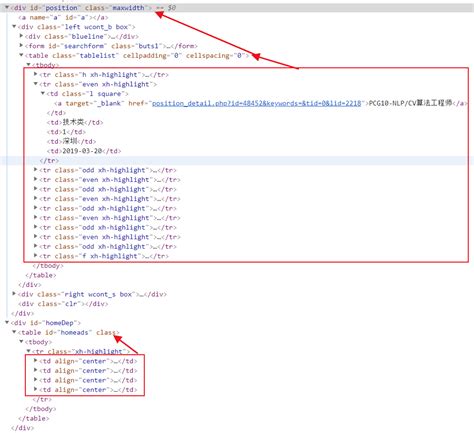Select the td node containing 2019-03-20
This screenshot has width=474, height=433.
point(84,151)
